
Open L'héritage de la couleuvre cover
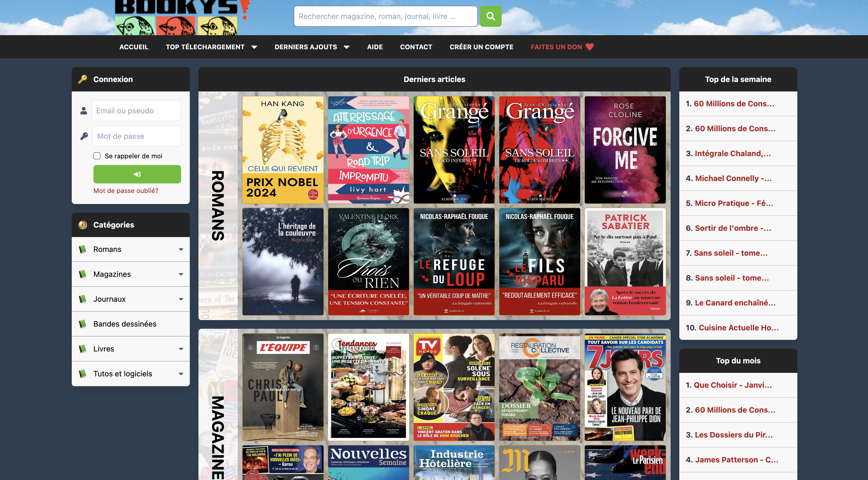[283, 262]
